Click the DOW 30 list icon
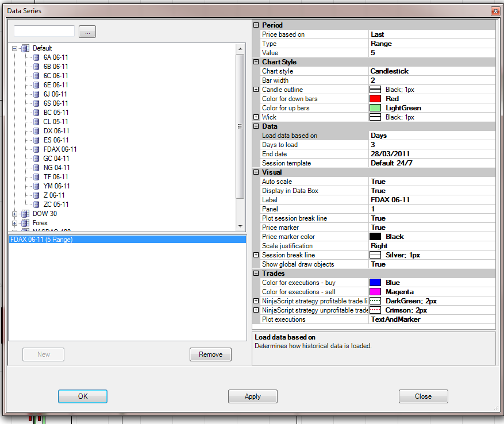Image resolution: width=504 pixels, height=424 pixels. 25,214
